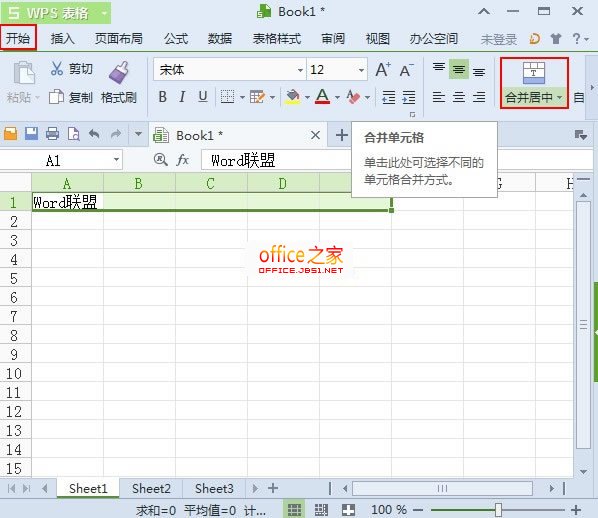Expand the 合并居中 merge options dropdown
This screenshot has width=598, height=518.
click(559, 98)
